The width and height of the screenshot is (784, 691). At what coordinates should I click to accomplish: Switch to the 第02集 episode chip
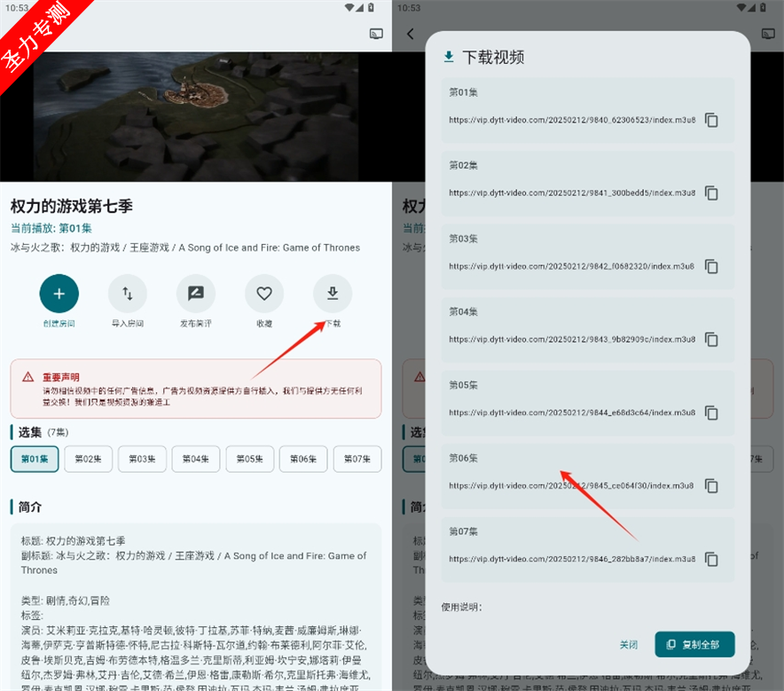(88, 459)
